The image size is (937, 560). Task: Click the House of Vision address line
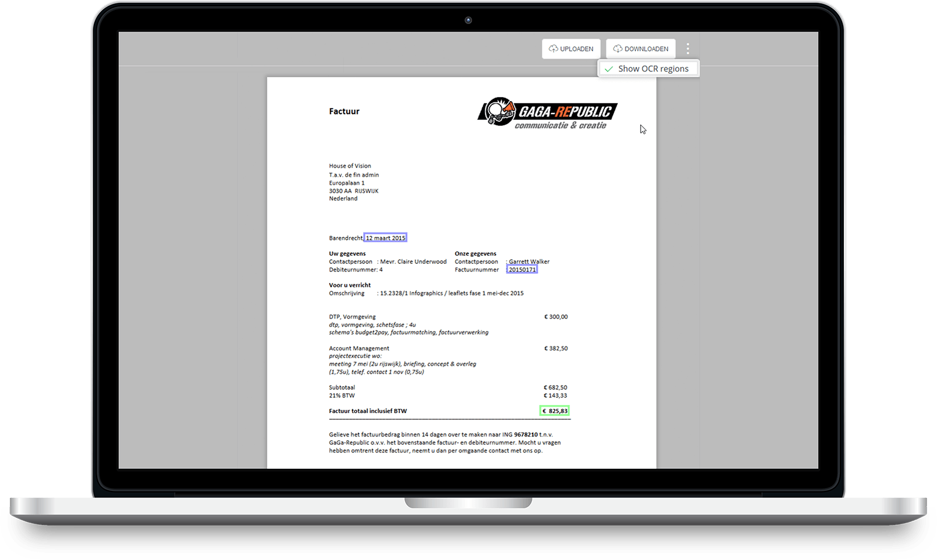(350, 166)
